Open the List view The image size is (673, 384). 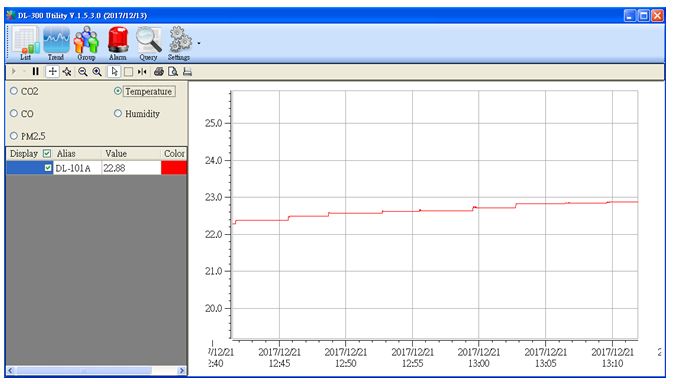[x=25, y=43]
